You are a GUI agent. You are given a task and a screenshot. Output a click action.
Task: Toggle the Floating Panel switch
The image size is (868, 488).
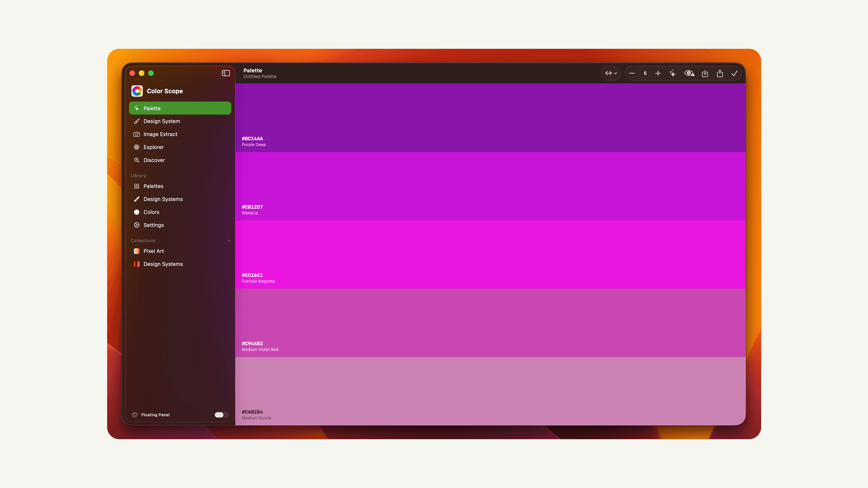[221, 414]
